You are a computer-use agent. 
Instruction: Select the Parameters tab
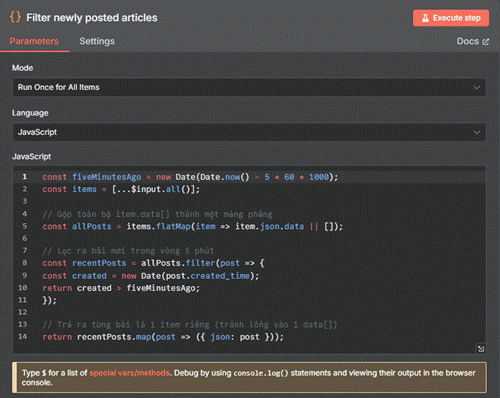34,41
